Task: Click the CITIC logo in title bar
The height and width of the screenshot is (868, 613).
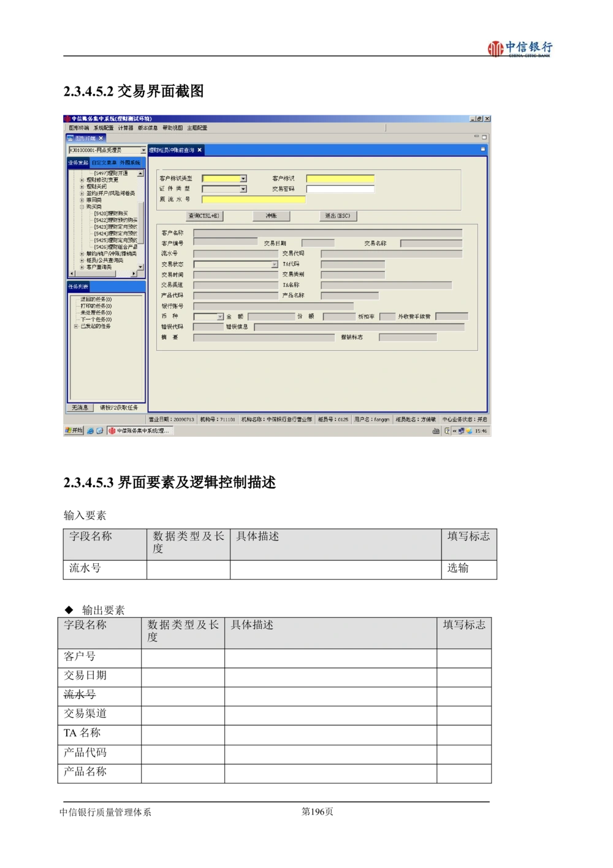Action: point(67,119)
